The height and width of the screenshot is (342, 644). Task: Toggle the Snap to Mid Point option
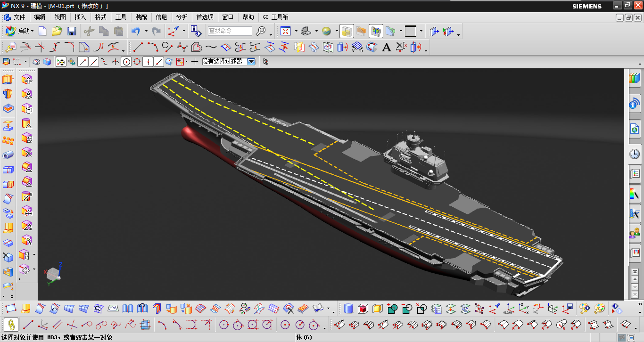[x=93, y=62]
